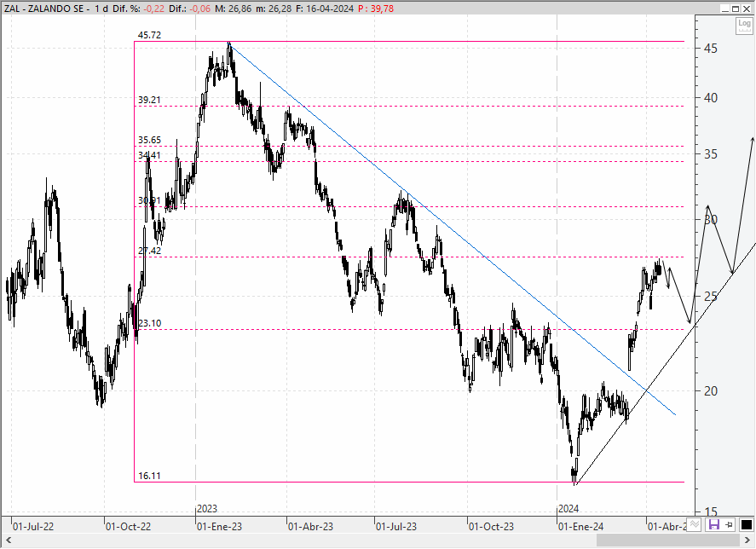
Task: Click the 2023 year marker
Action: [207, 508]
